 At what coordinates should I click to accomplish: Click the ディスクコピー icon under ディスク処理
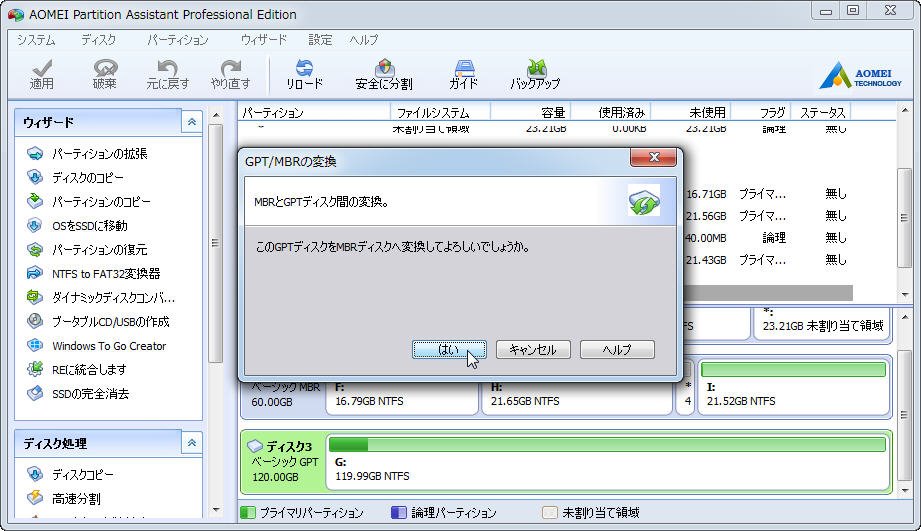tap(35, 474)
